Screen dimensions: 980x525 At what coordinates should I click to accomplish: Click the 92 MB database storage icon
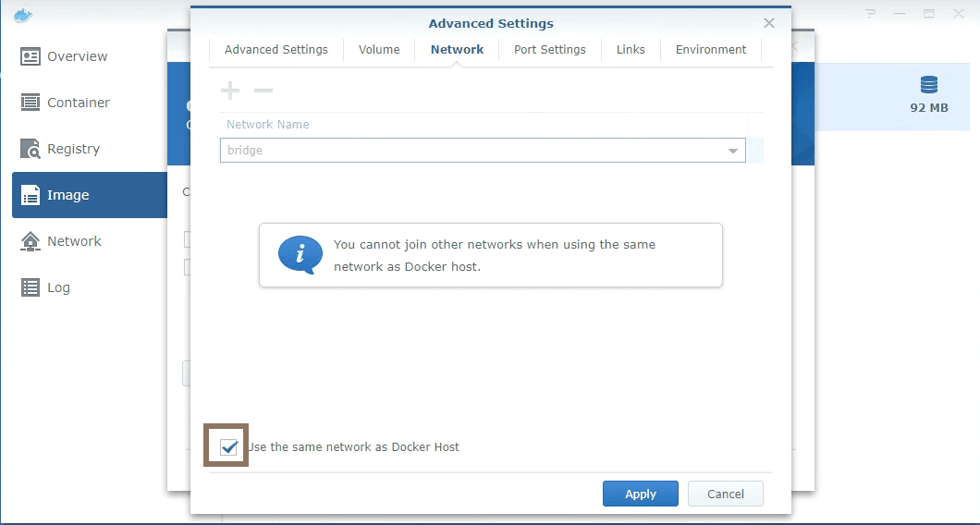(928, 86)
